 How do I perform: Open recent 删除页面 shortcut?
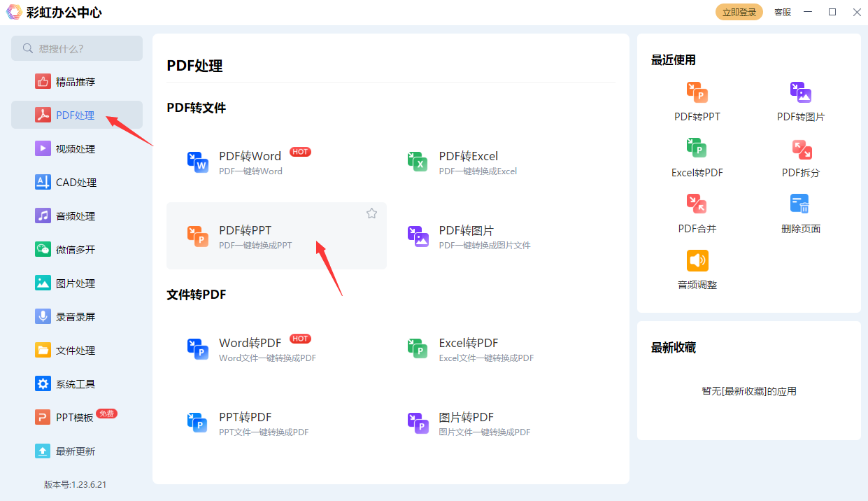(x=801, y=213)
